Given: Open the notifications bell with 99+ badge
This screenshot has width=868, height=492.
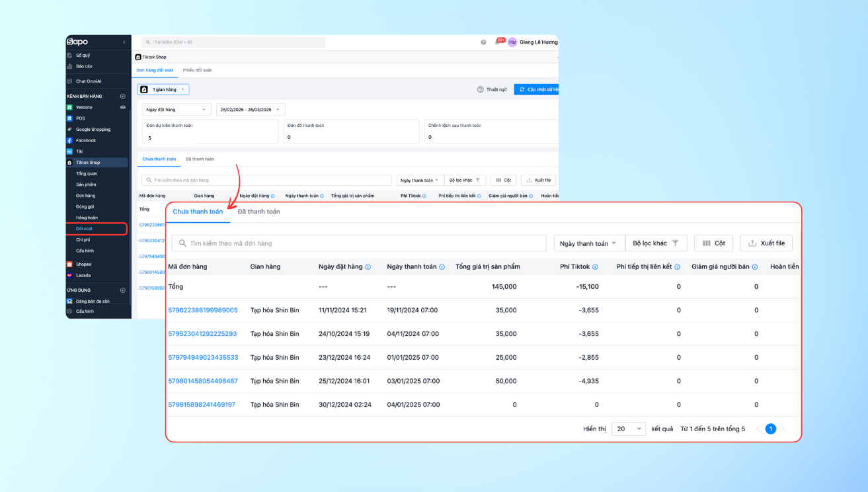Looking at the screenshot, I should (x=498, y=42).
